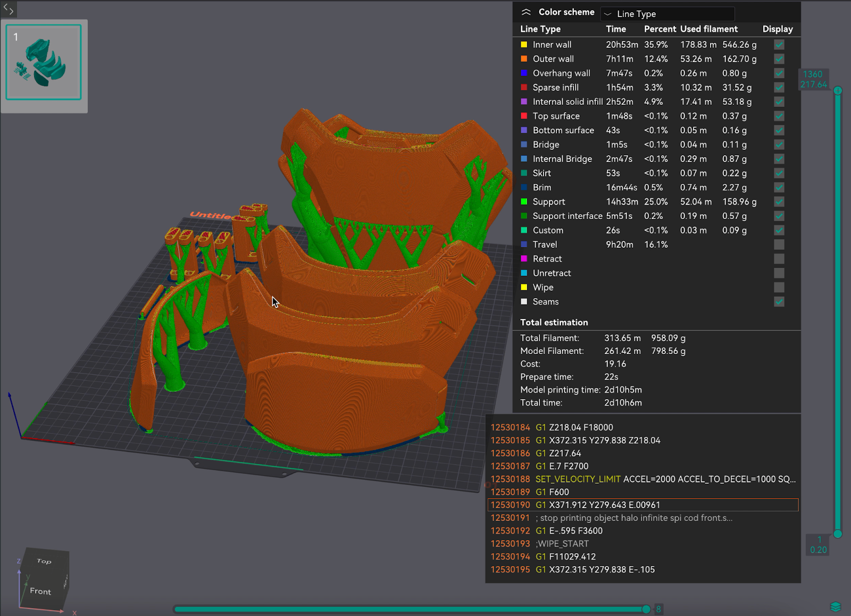Disable the Seams display checkbox
This screenshot has height=616, width=851.
tap(779, 301)
